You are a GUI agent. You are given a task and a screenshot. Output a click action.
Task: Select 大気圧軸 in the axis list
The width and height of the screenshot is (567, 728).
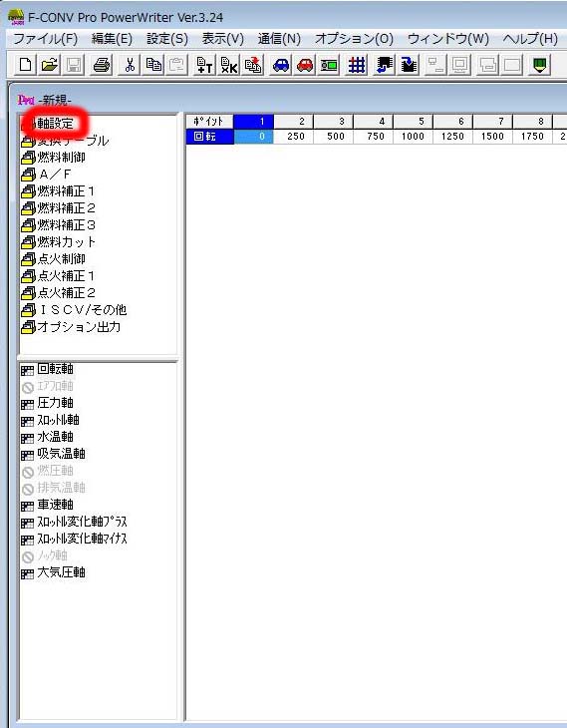(54, 572)
